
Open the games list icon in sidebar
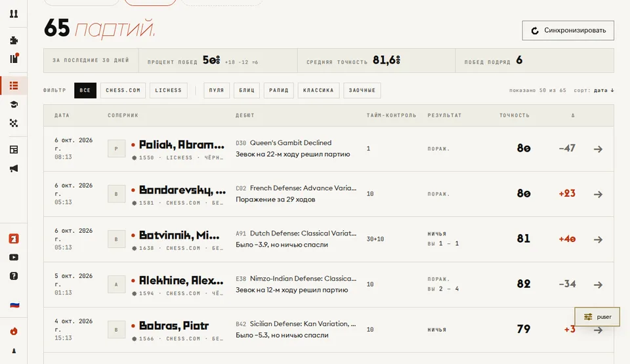point(14,85)
